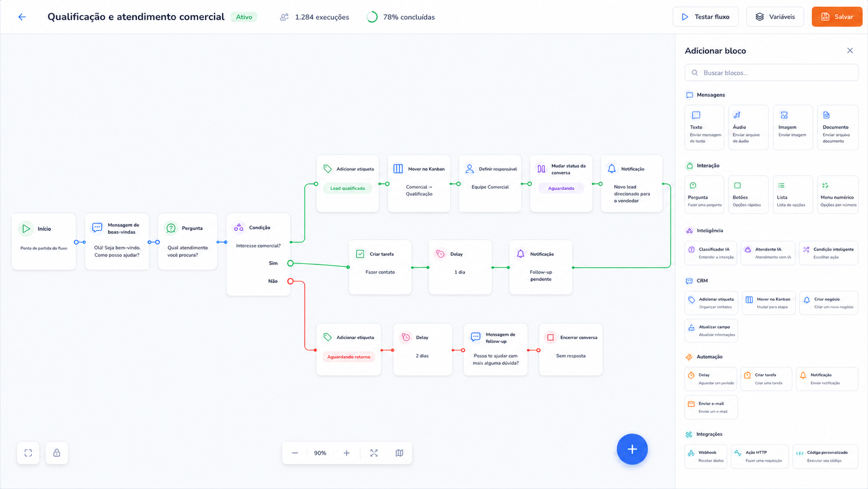Click the 1.284 execuções stat
The width and height of the screenshot is (868, 489).
[314, 17]
